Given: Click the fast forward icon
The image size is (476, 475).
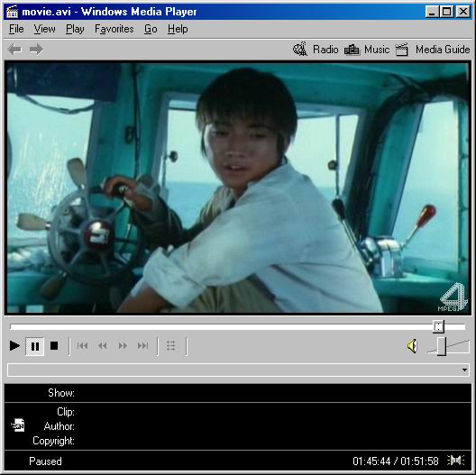Looking at the screenshot, I should click(x=123, y=346).
